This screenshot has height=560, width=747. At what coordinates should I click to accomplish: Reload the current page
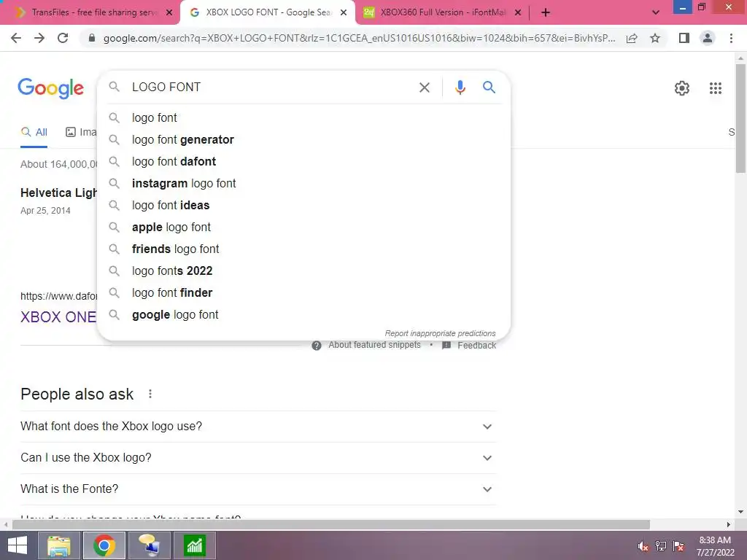(63, 38)
